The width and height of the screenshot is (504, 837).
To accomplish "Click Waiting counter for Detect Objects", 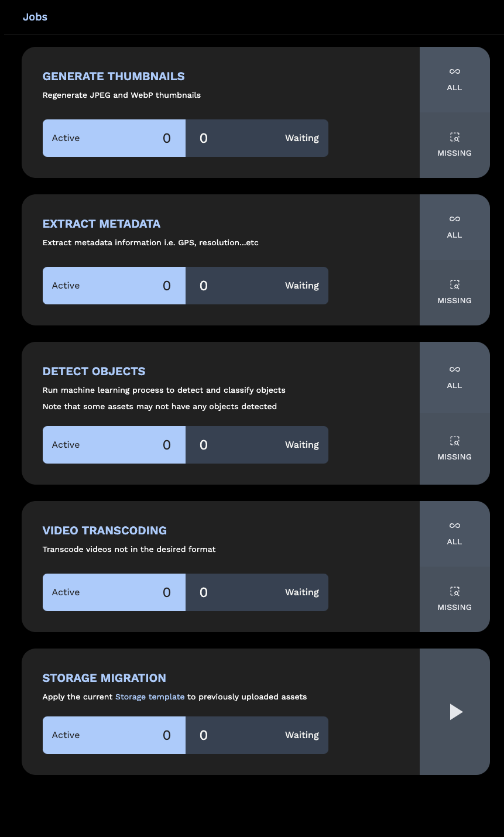I will click(257, 445).
